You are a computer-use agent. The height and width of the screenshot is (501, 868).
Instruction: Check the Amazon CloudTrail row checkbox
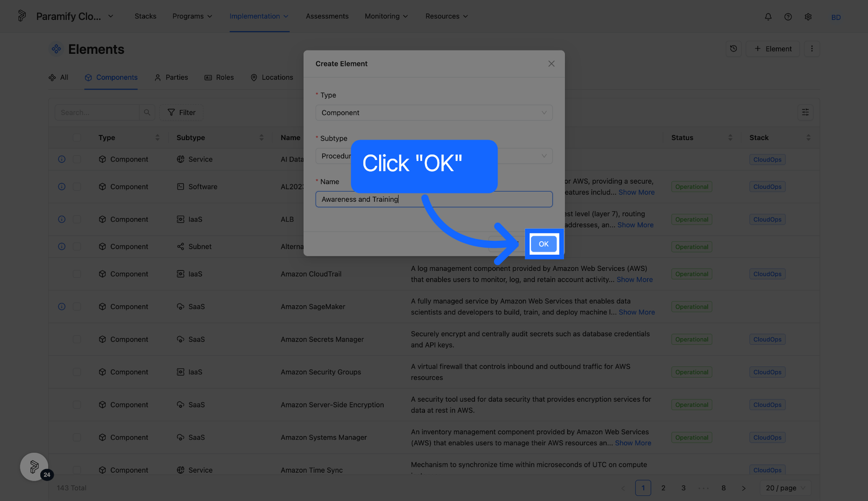pos(77,274)
